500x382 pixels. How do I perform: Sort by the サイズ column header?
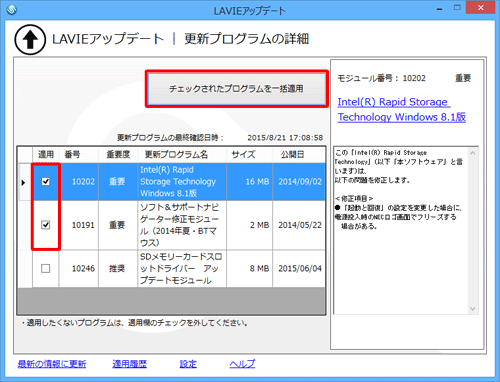[x=249, y=154]
